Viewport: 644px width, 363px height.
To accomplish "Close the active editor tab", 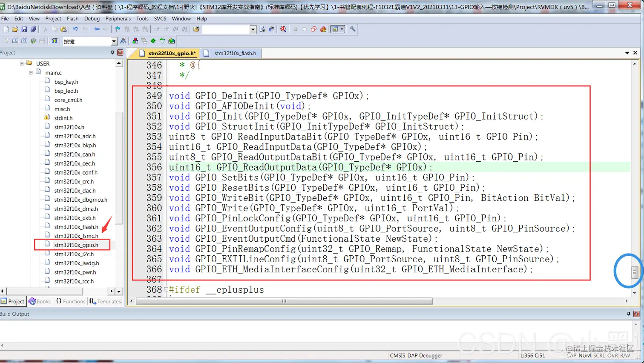I will 635,53.
